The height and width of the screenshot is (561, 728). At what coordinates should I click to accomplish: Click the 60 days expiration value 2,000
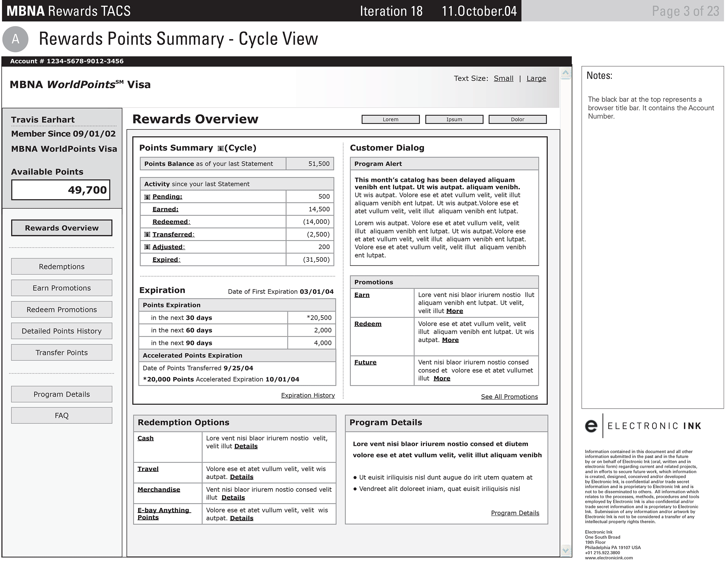323,330
